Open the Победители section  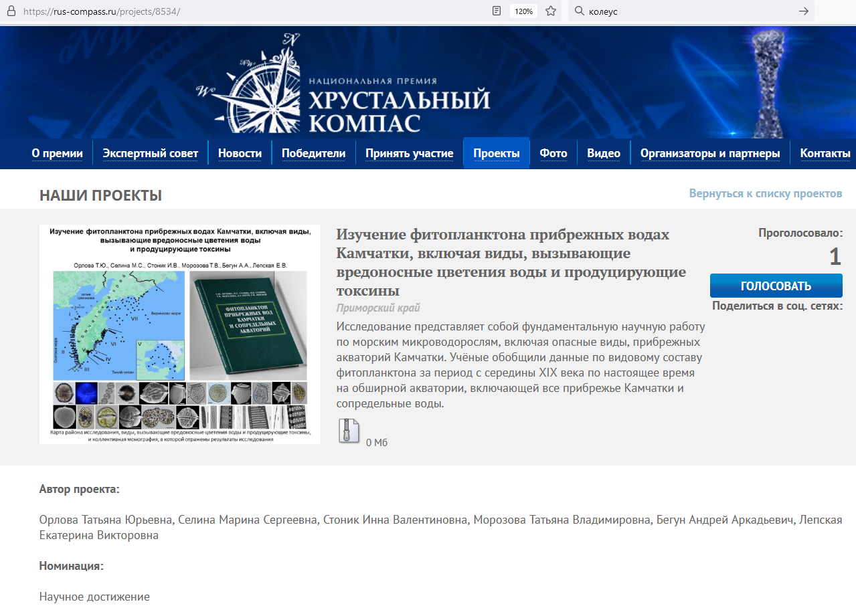[x=313, y=152]
